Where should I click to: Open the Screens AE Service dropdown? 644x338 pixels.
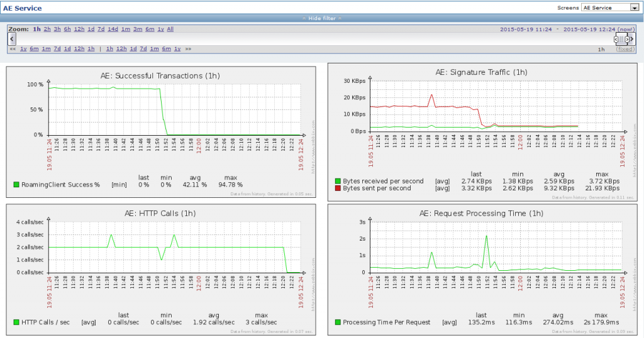tap(610, 8)
